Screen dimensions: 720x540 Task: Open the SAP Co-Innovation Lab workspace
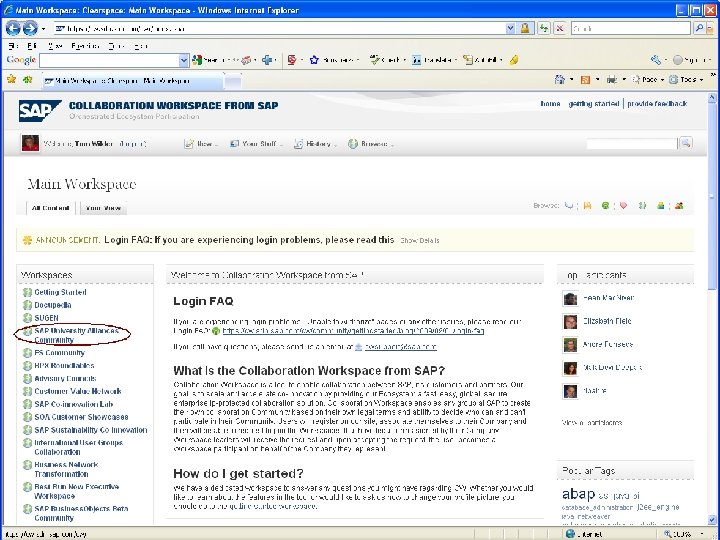tap(73, 404)
